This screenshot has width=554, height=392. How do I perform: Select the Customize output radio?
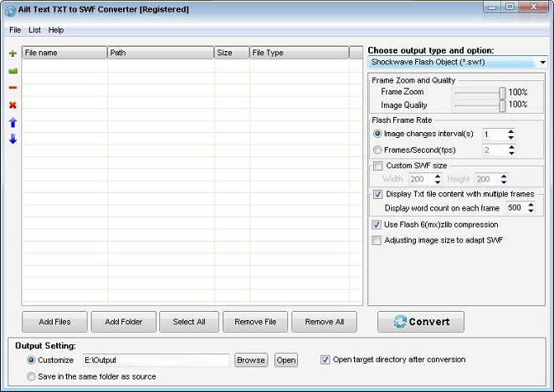tap(31, 360)
